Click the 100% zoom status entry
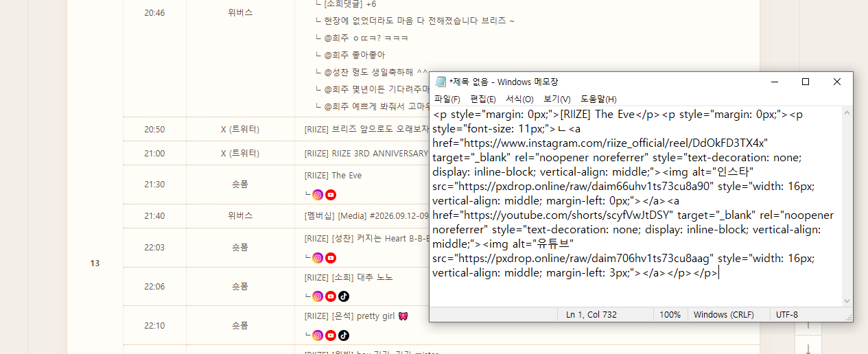The height and width of the screenshot is (354, 868). point(670,314)
